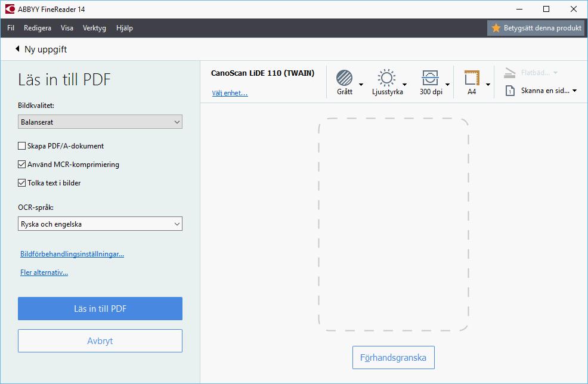Click the star icon for rating
Image resolution: width=588 pixels, height=384 pixels.
click(x=496, y=28)
